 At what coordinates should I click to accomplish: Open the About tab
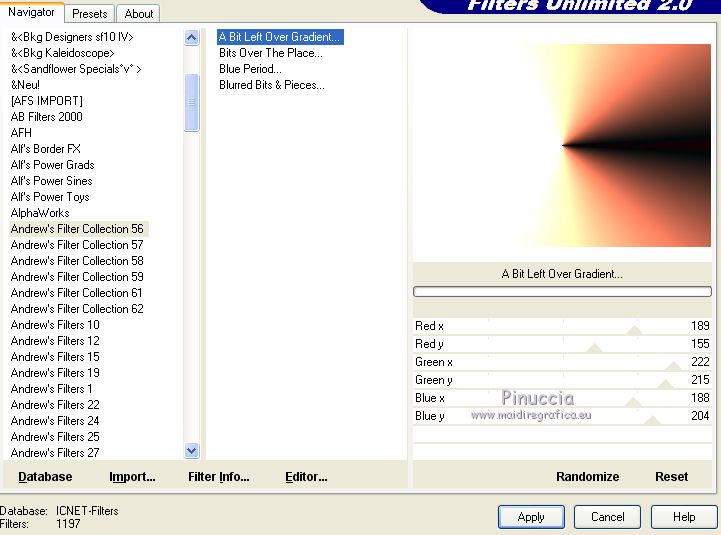coord(138,13)
